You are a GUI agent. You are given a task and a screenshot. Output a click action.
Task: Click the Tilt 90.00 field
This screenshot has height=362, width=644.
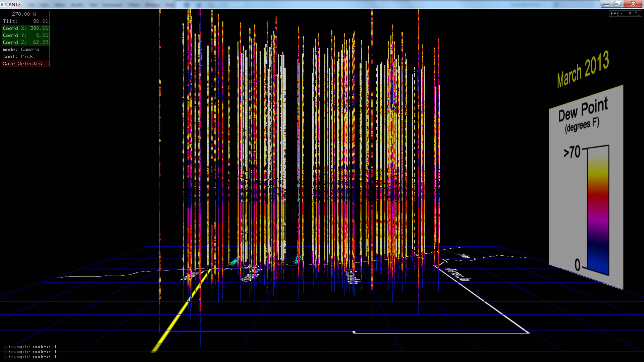[x=25, y=21]
